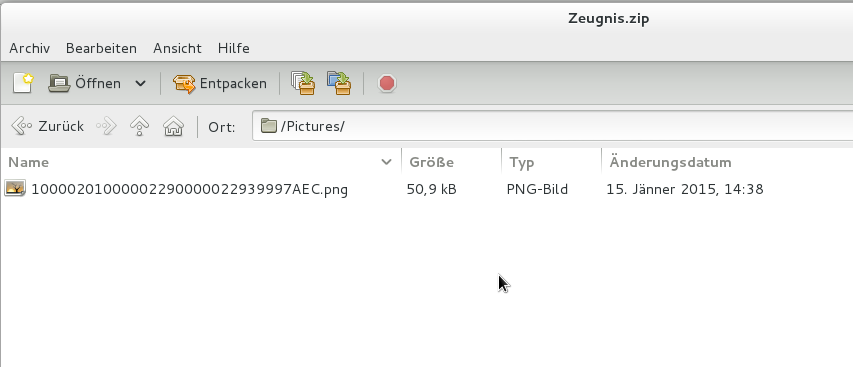Viewport: 853px width, 367px height.
Task: Open the Hilfe menu
Action: pos(233,48)
